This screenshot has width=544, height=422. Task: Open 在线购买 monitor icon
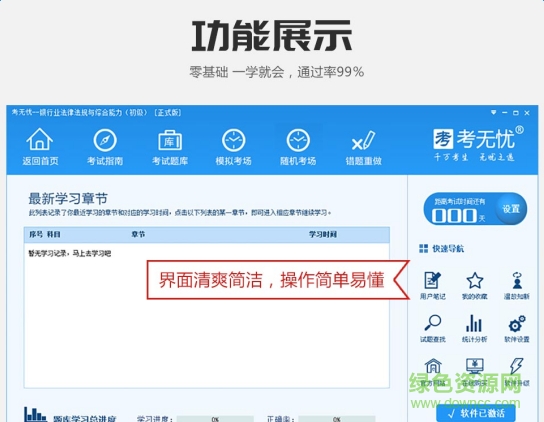click(475, 366)
